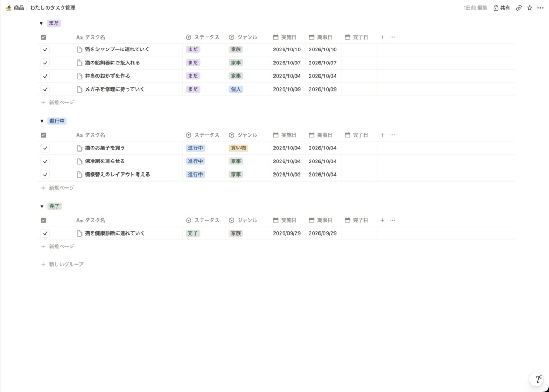Image resolution: width=549 pixels, height=392 pixels.
Task: Add 新規ページ to the まだ group
Action: tap(58, 103)
